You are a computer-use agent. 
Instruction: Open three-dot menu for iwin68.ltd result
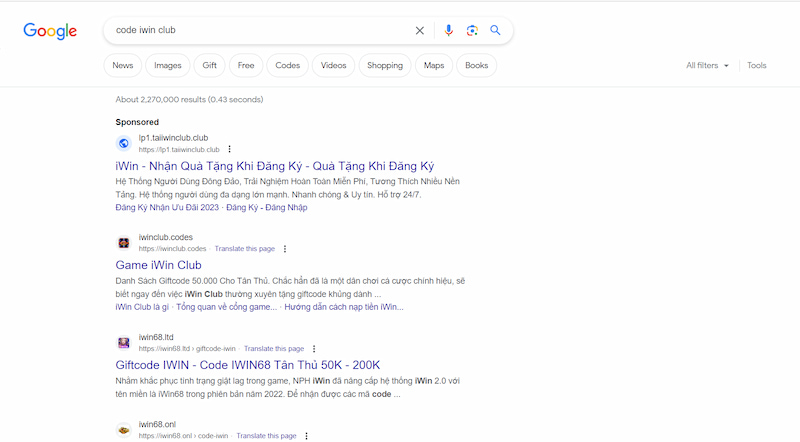coord(315,348)
